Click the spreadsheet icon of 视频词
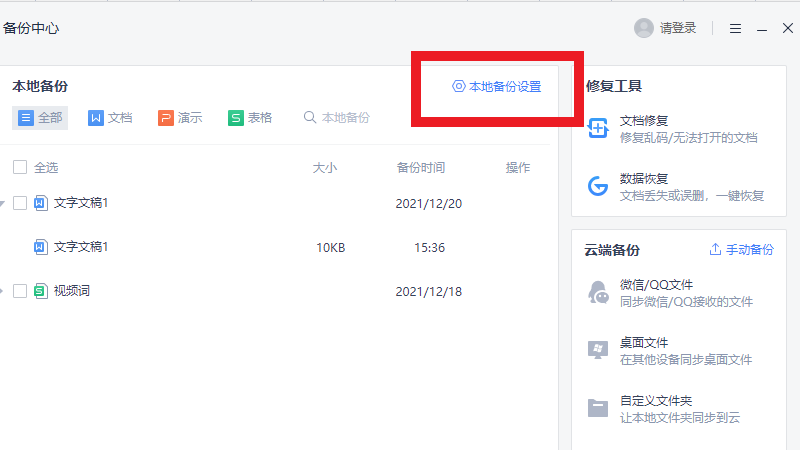The image size is (800, 450). (x=41, y=291)
